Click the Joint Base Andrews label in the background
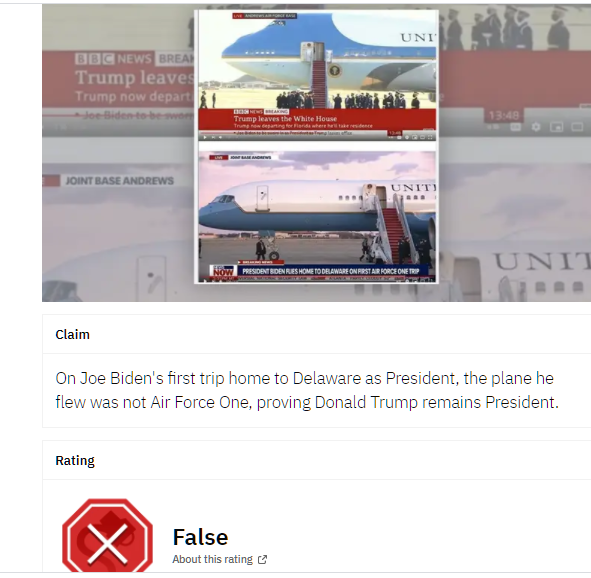Screen dimensions: 591x578 (119, 181)
